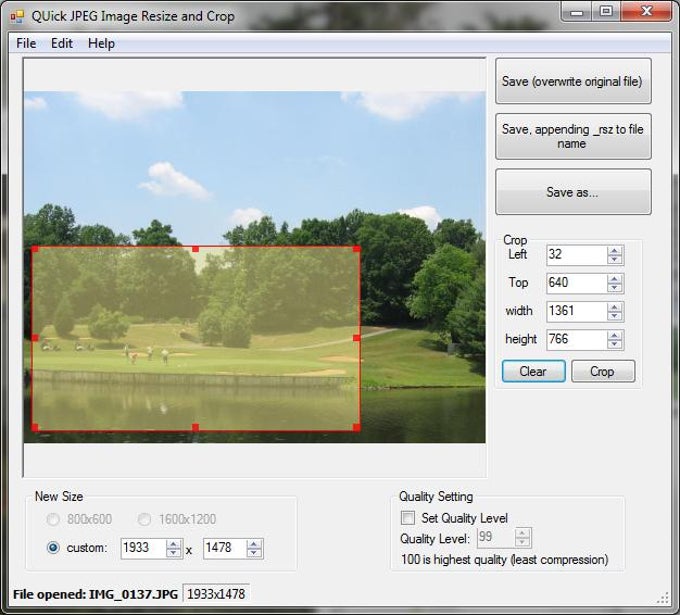This screenshot has height=615, width=680.
Task: Click the app icon in title bar
Action: coord(17,15)
